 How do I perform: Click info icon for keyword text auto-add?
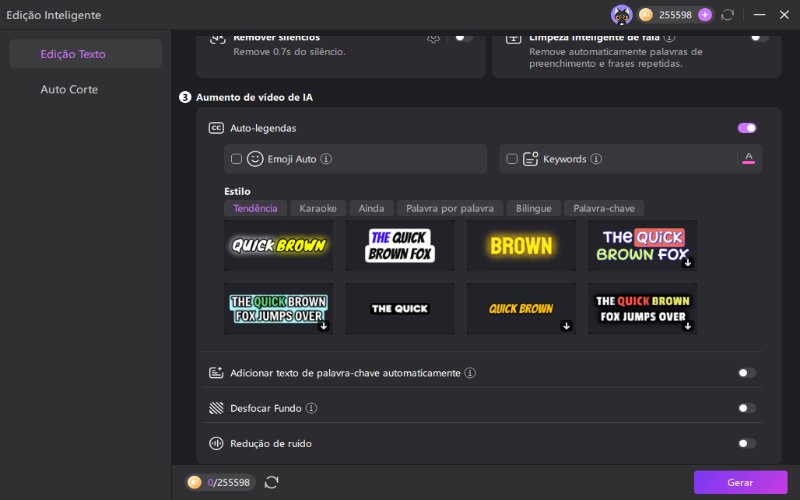tap(470, 373)
